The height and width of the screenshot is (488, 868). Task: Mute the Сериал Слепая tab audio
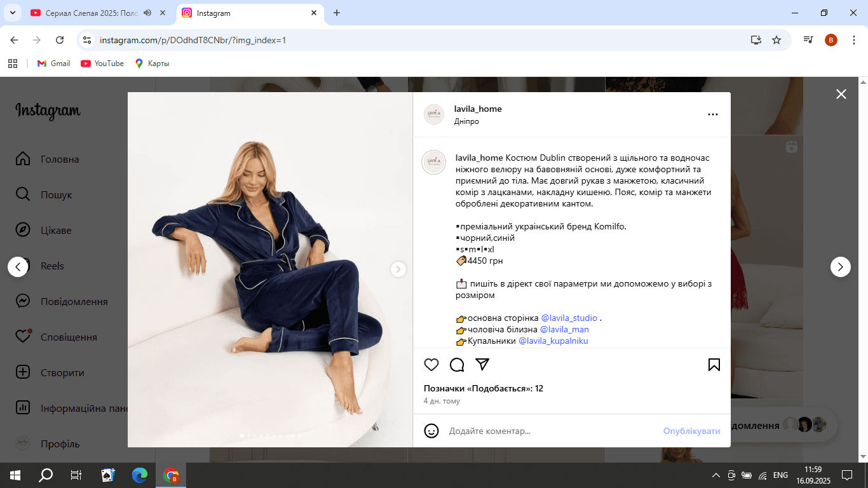[x=147, y=13]
